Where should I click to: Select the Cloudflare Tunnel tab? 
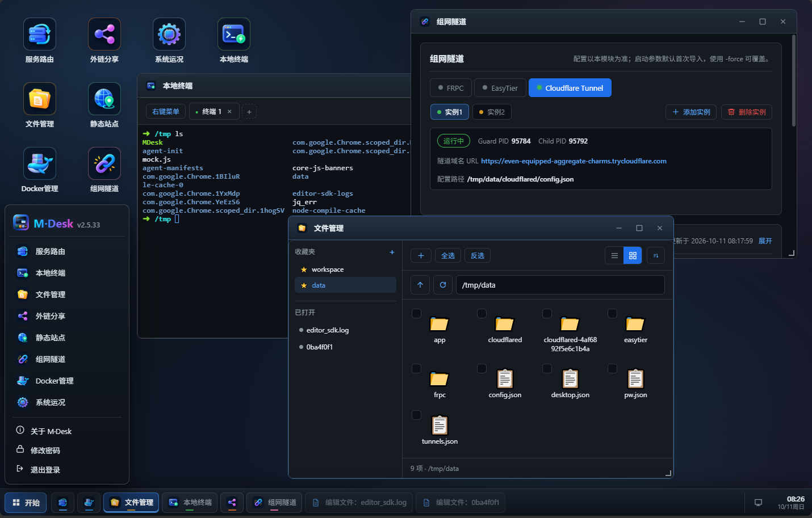(x=570, y=88)
